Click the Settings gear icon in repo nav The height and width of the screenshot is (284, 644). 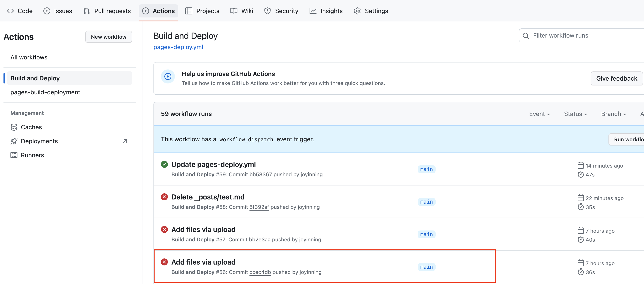[x=357, y=11]
